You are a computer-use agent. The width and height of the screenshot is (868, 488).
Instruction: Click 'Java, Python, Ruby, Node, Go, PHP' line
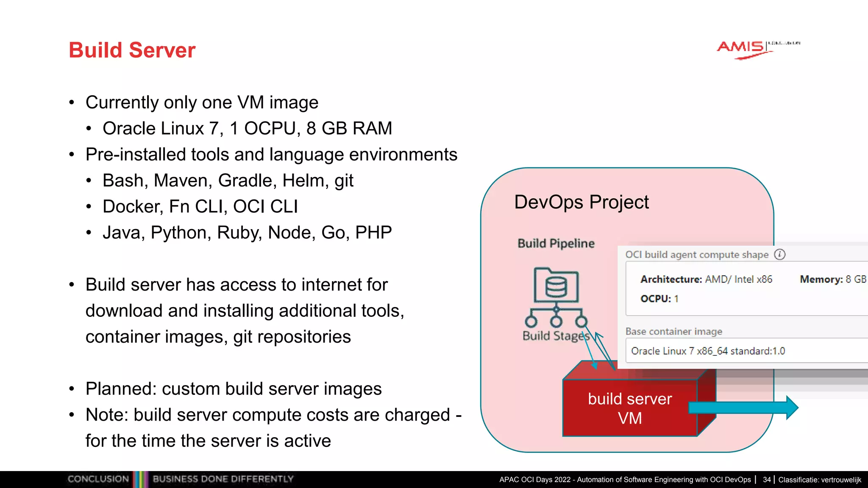[247, 233]
